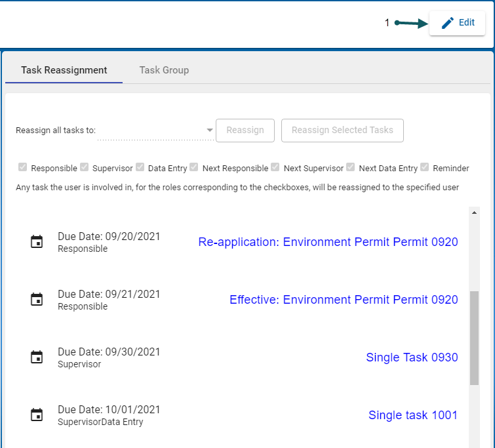
Task: Switch to the Task Group tab
Action: [164, 70]
